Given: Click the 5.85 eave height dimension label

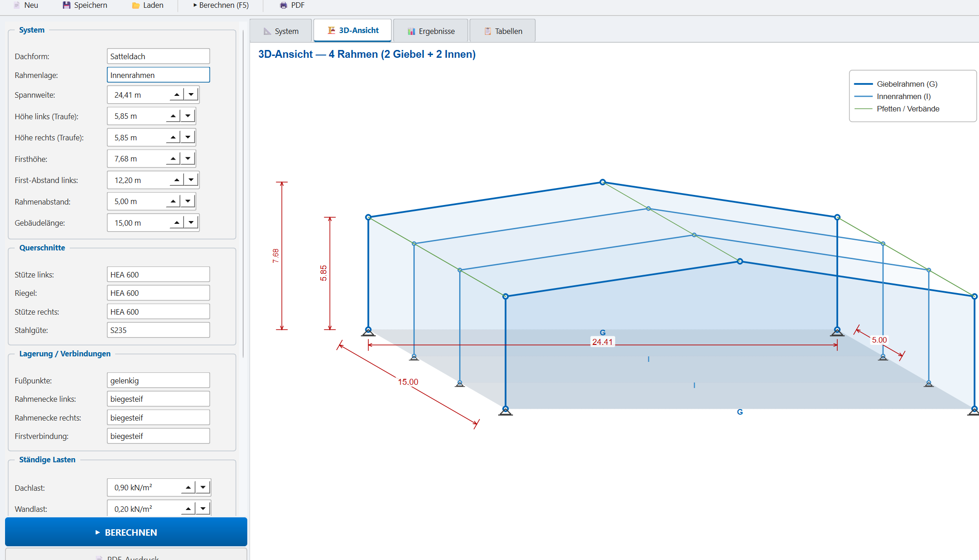Looking at the screenshot, I should [323, 273].
